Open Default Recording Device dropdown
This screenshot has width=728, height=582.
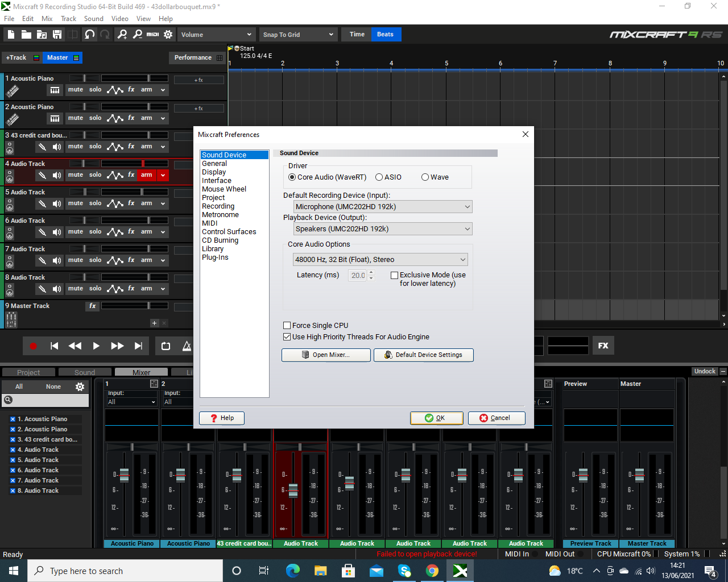coord(383,207)
